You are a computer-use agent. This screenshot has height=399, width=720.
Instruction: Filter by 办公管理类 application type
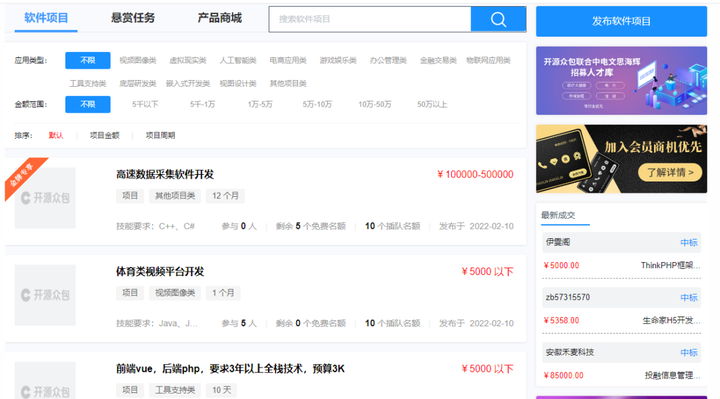click(388, 61)
